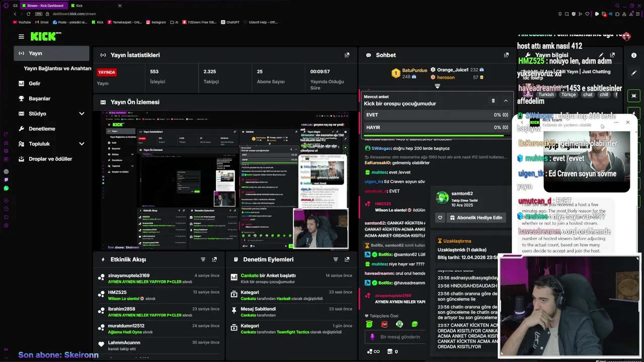Collapse the Mevcut anket poll
The height and width of the screenshot is (362, 644).
(506, 101)
